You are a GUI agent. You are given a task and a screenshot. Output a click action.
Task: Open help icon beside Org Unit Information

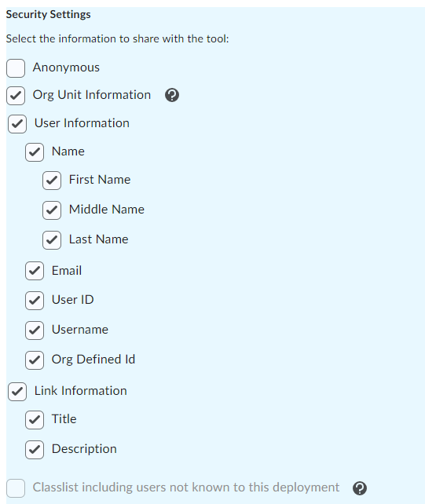172,95
